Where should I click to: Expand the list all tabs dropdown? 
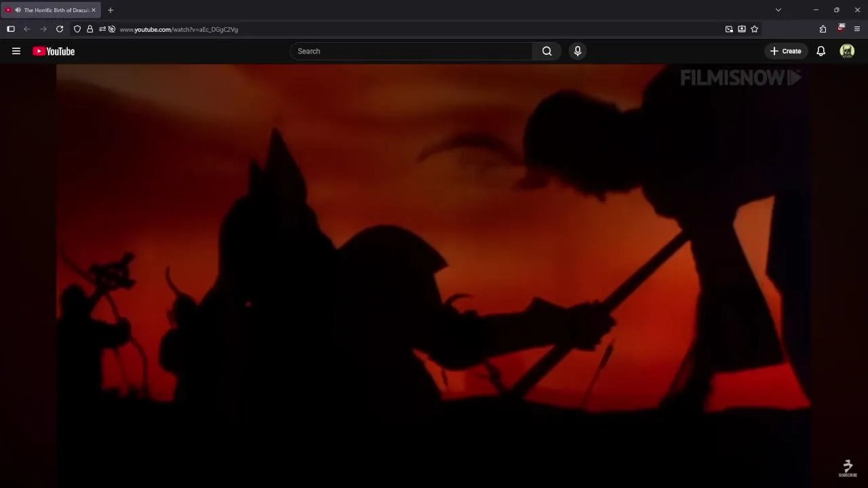coord(778,10)
